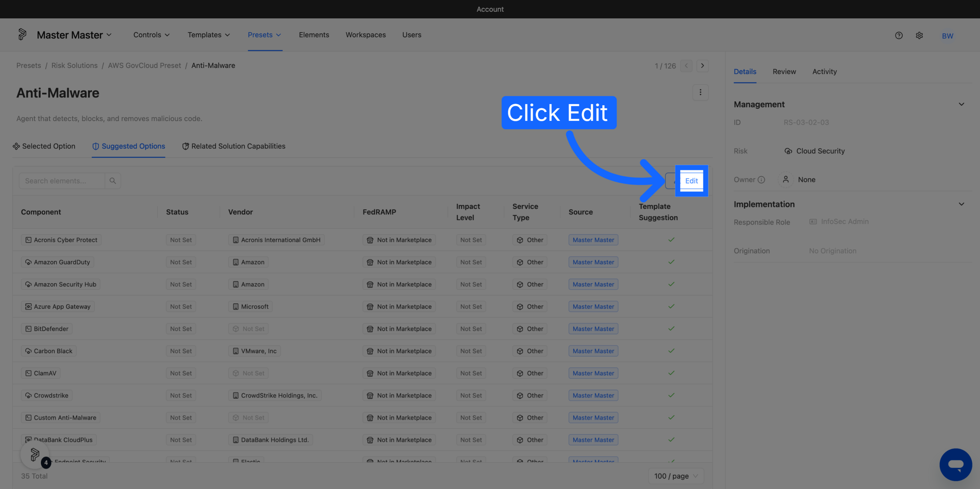This screenshot has height=489, width=980.
Task: Open the chat support bubble
Action: coord(956,464)
